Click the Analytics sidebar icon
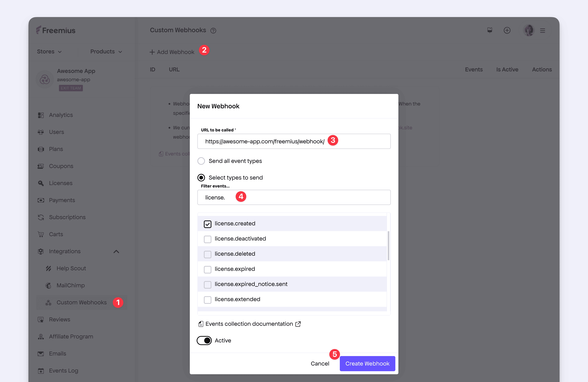Image resolution: width=588 pixels, height=382 pixels. (41, 115)
